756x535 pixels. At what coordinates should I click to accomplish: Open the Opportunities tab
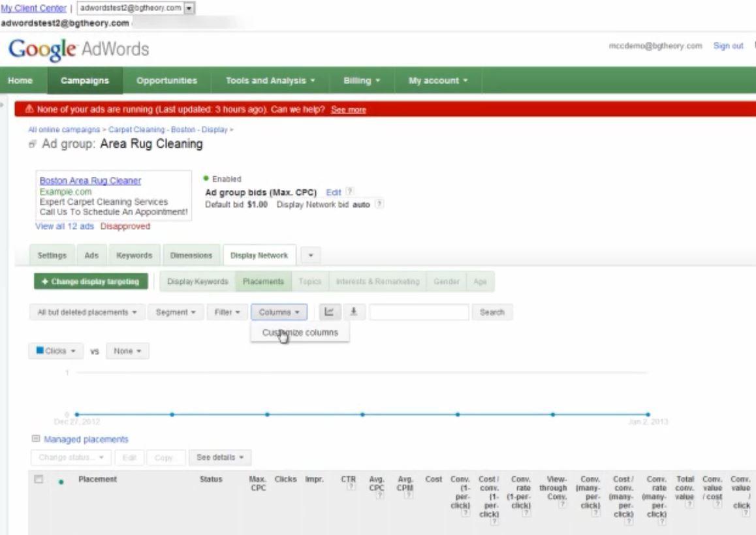tap(167, 80)
